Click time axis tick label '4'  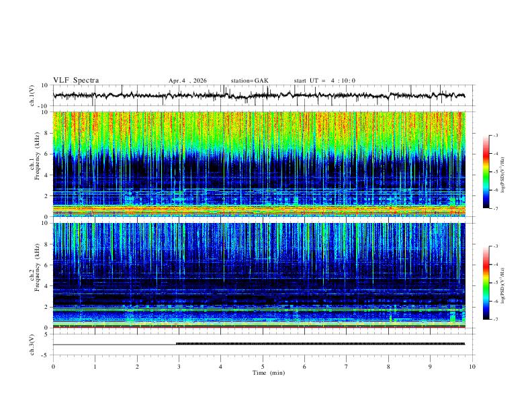tap(220, 367)
